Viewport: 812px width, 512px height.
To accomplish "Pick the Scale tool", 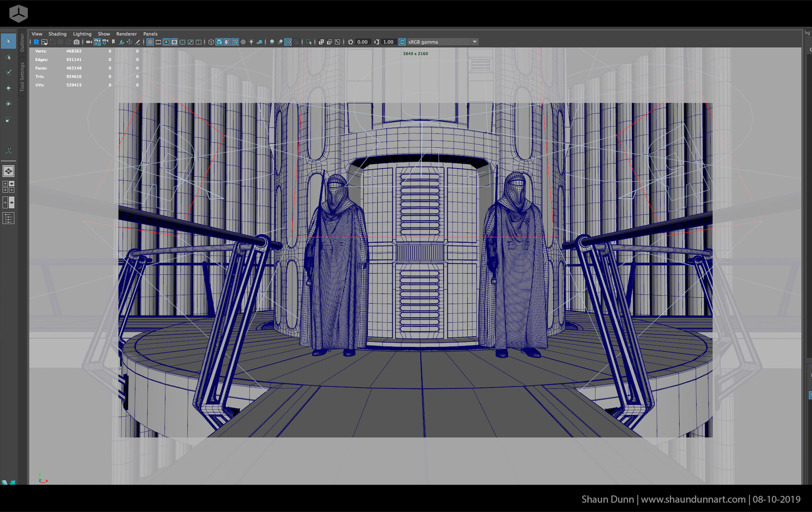I will (8, 120).
